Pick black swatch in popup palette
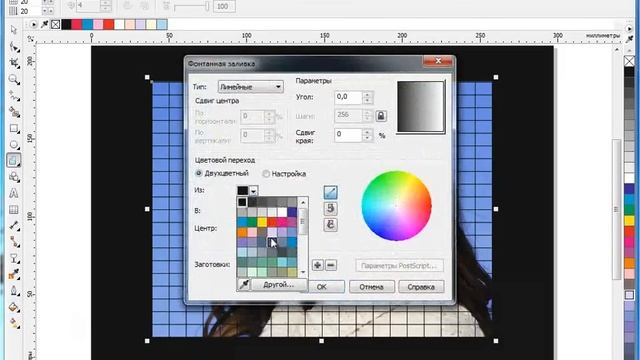This screenshot has height=360, width=640. (242, 202)
